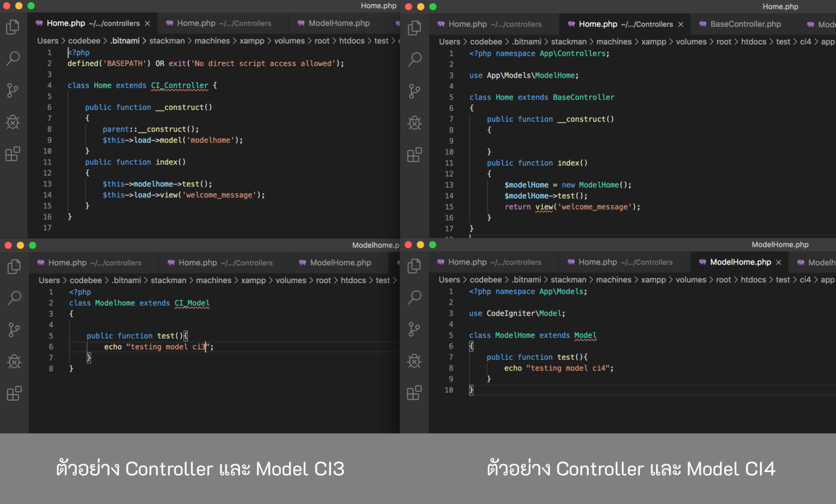Viewport: 836px width, 504px height.
Task: Click '$modelHome = new ModelHome();' line
Action: point(568,185)
